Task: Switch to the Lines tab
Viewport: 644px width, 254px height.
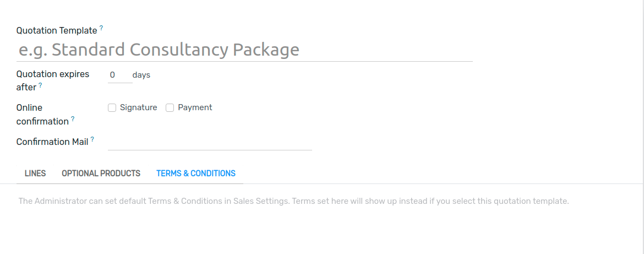Action: pyautogui.click(x=35, y=173)
